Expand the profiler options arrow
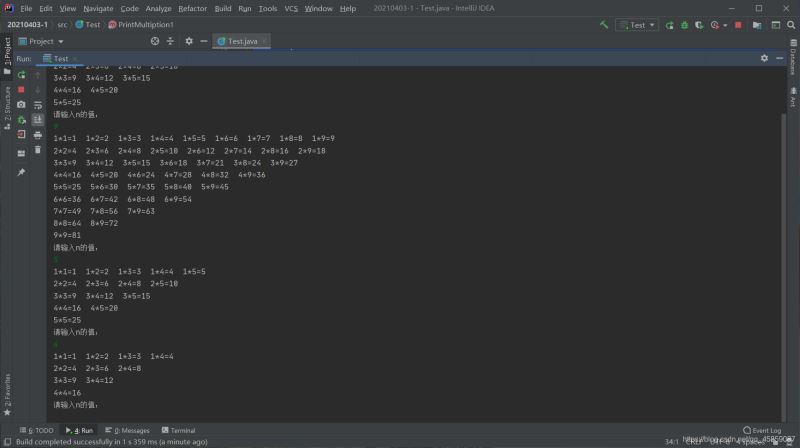This screenshot has width=800, height=448. tap(725, 26)
